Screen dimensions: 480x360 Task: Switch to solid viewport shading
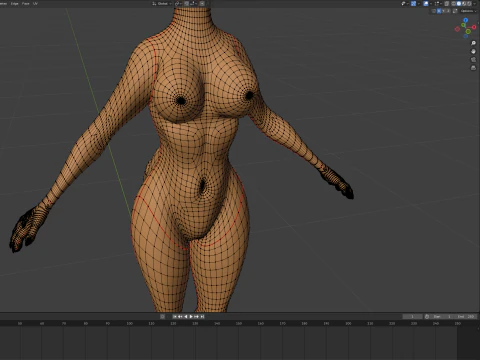(x=459, y=4)
